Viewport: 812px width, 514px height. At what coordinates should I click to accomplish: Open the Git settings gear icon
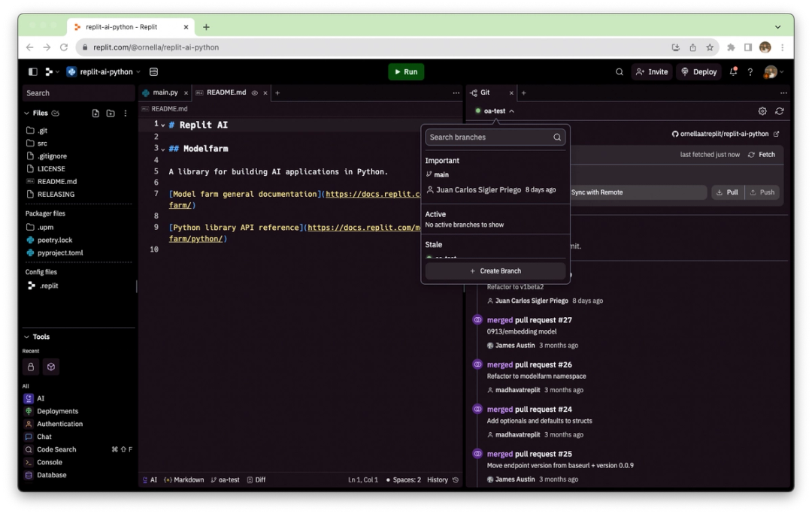pyautogui.click(x=762, y=110)
